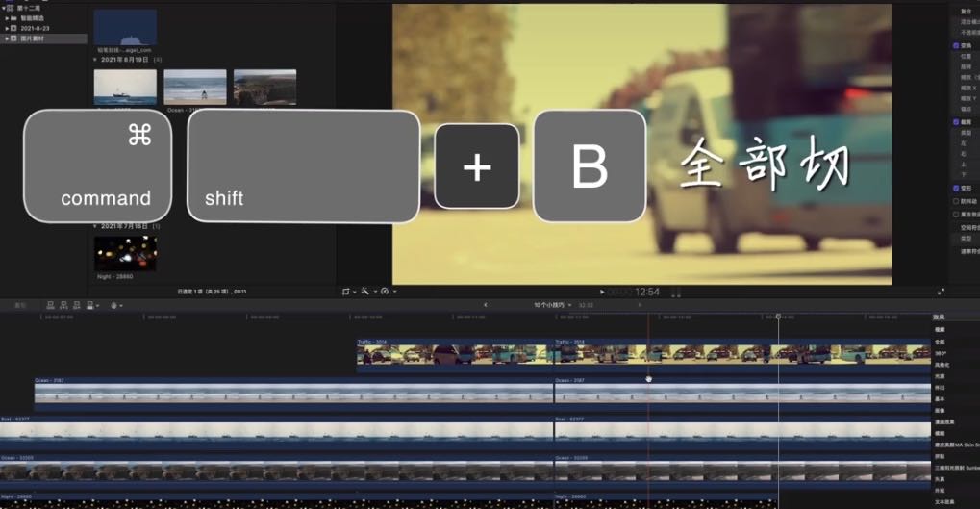980x509 pixels.
Task: Open the timeline Index button
Action: [x=20, y=305]
